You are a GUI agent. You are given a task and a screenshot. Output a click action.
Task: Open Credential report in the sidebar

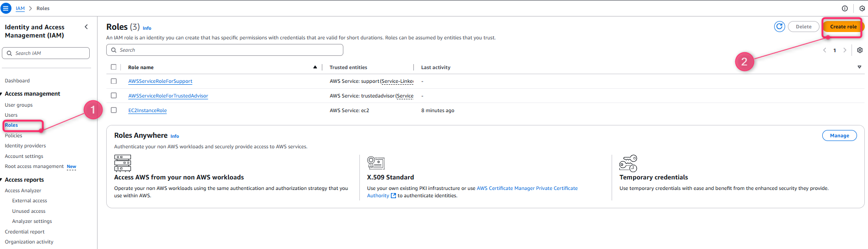pos(25,232)
